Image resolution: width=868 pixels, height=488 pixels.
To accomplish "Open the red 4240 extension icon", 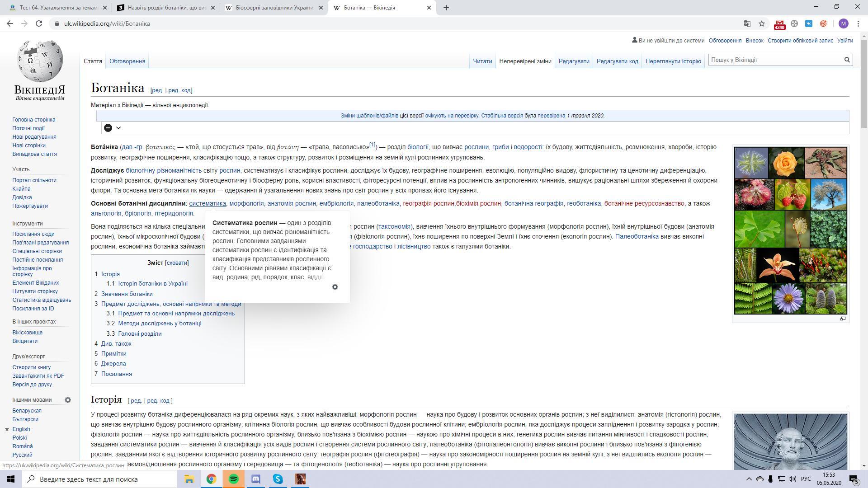I will 779,24.
